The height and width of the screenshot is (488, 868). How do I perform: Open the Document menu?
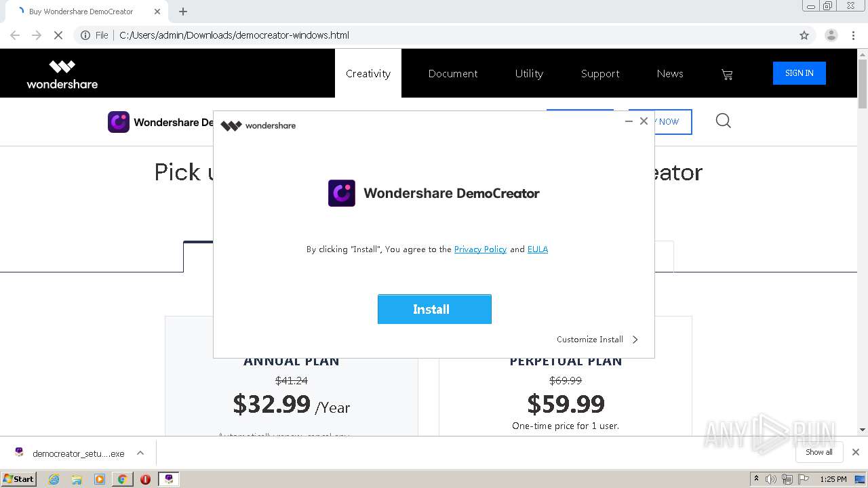click(x=453, y=74)
